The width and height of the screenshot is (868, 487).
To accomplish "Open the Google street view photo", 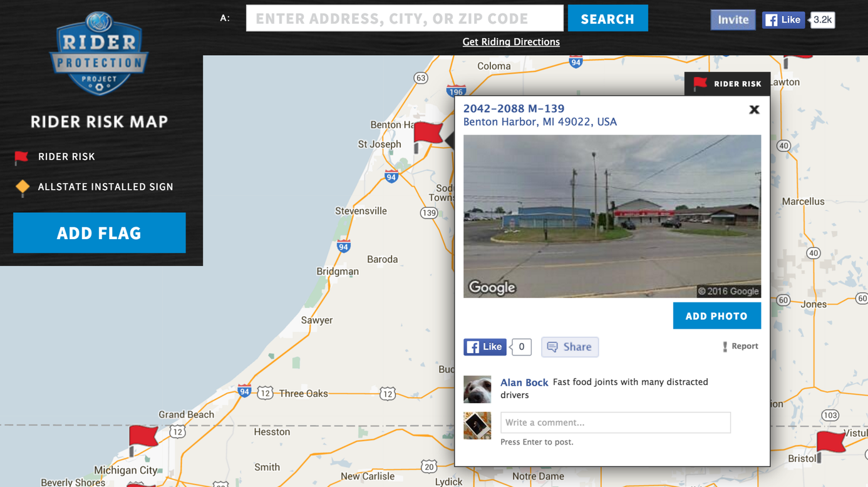I will [612, 217].
